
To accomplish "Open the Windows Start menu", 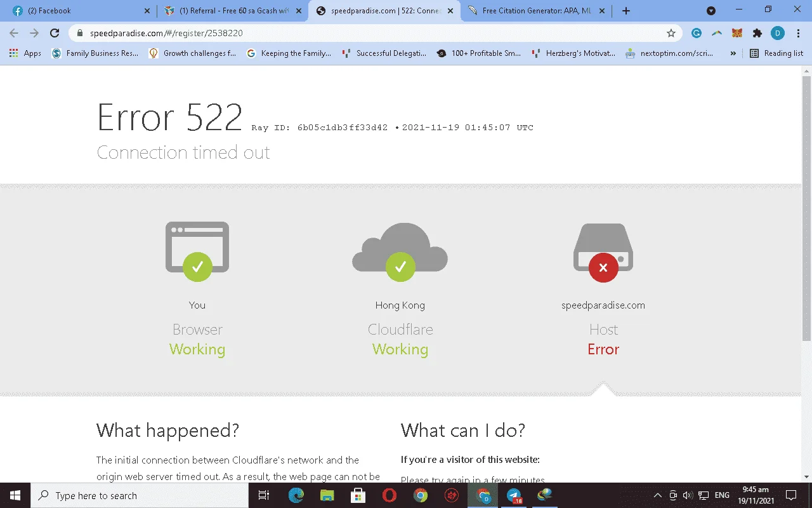I will pos(15,495).
